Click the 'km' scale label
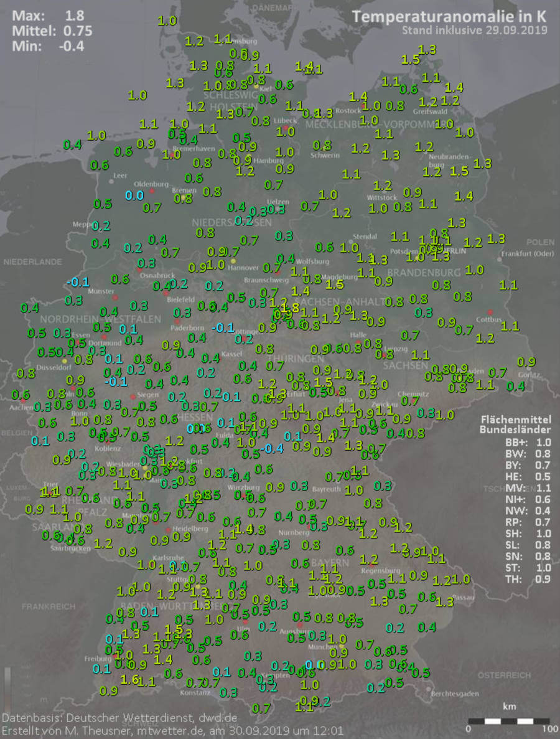 tap(509, 707)
